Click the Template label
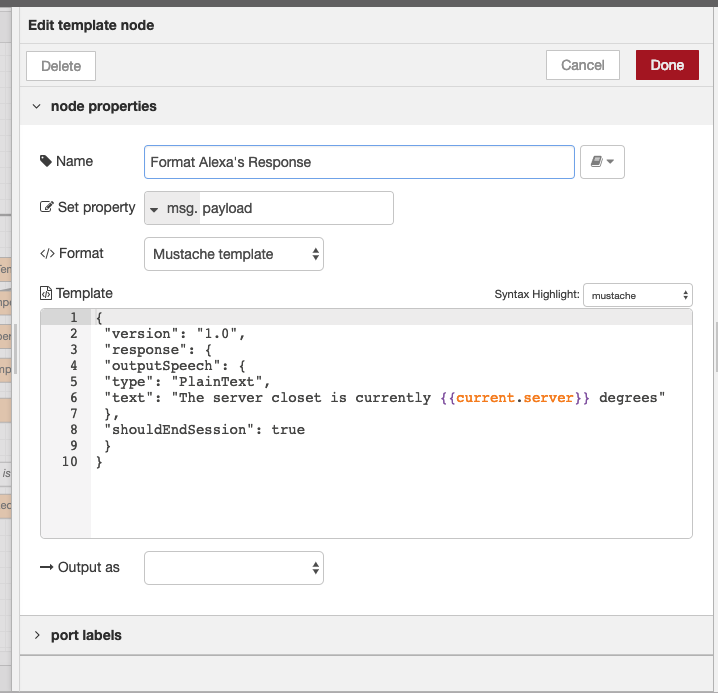Viewport: 718px width, 694px height. [84, 293]
